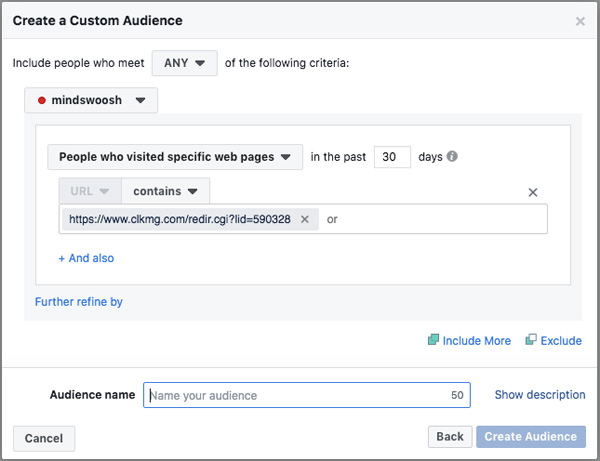Click the Audience name input field

click(x=307, y=395)
